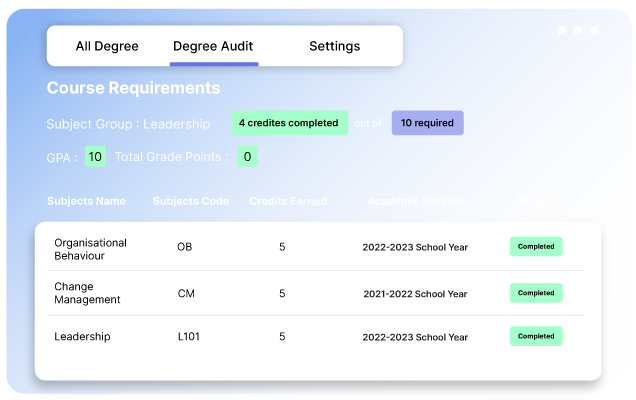This screenshot has width=636, height=400.
Task: Click Completed status for Organisational Behaviour
Action: click(536, 247)
